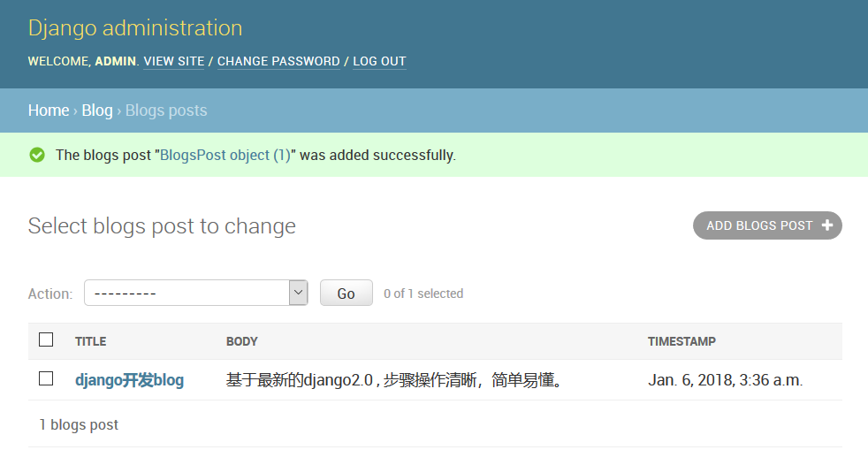Click the green success checkmark icon
868x450 pixels.
37,155
